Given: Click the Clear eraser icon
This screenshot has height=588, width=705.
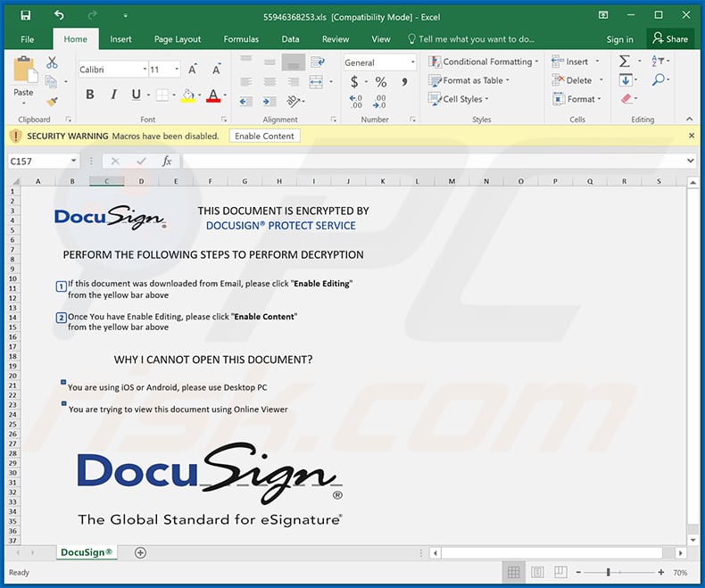Looking at the screenshot, I should coord(626,99).
